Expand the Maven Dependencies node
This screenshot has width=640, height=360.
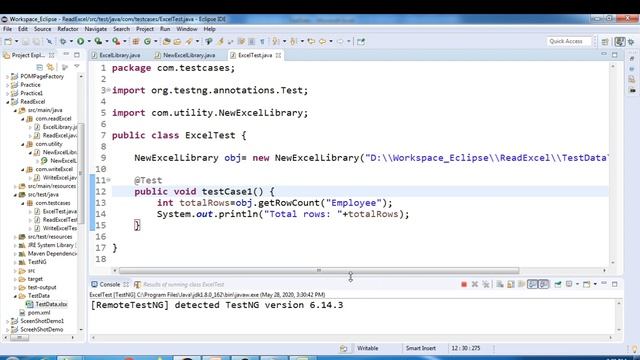[x=15, y=253]
